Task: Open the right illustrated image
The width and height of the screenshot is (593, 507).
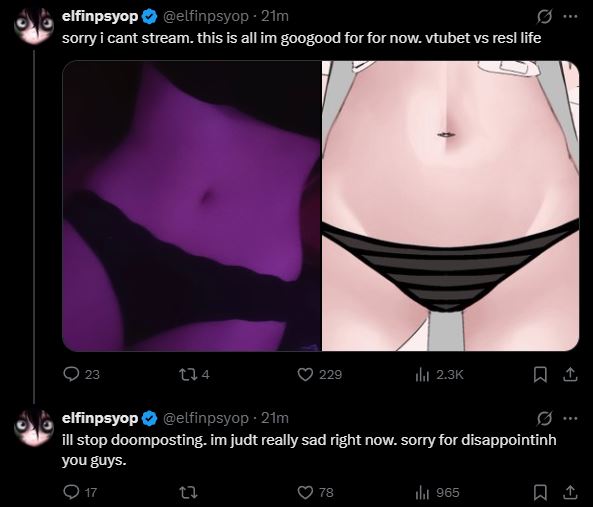Action: pyautogui.click(x=450, y=206)
